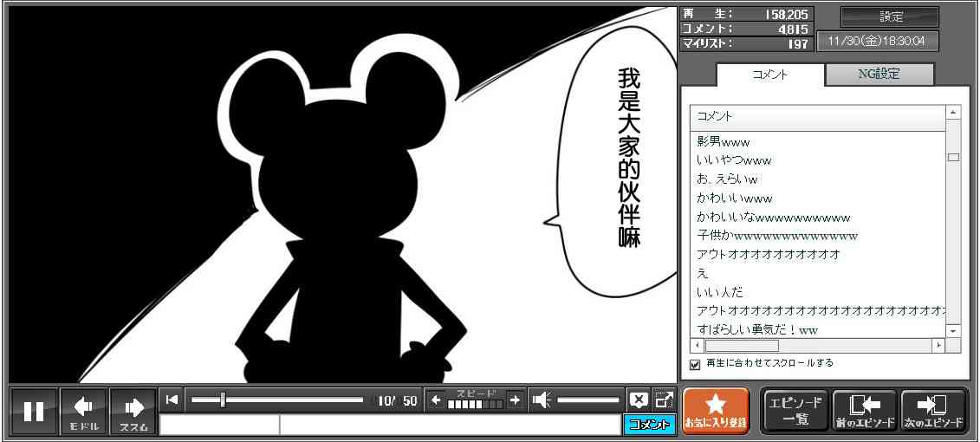The image size is (980, 442).
Task: Advance a page with ススム arrow
Action: point(133,411)
